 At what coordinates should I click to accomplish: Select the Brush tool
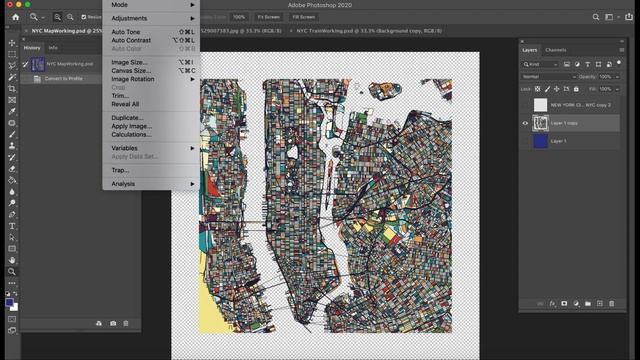pos(12,134)
